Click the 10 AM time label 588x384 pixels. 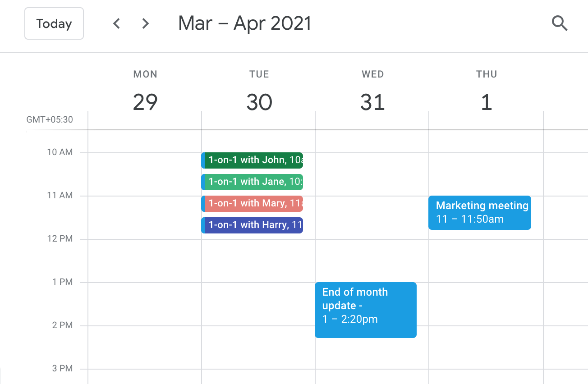(x=60, y=152)
